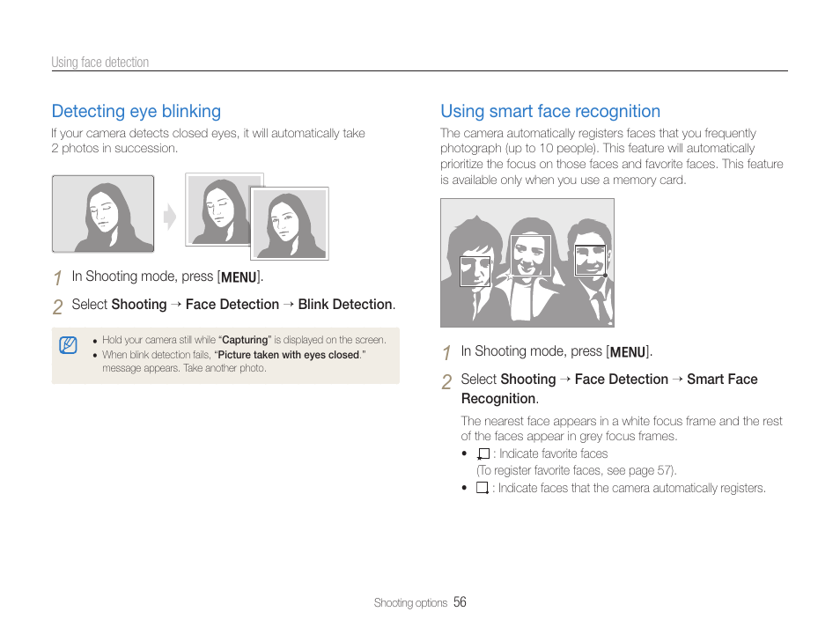Click the focus frame on the left man's face

click(475, 272)
